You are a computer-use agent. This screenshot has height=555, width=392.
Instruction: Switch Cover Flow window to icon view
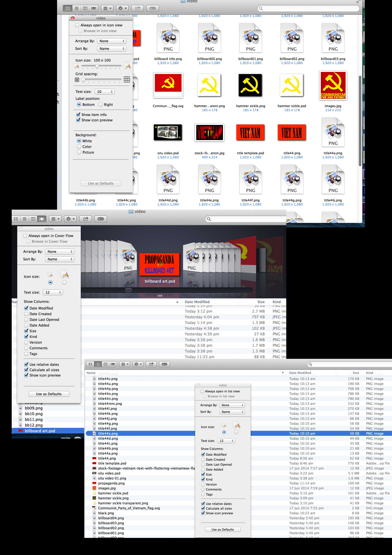pos(16,219)
